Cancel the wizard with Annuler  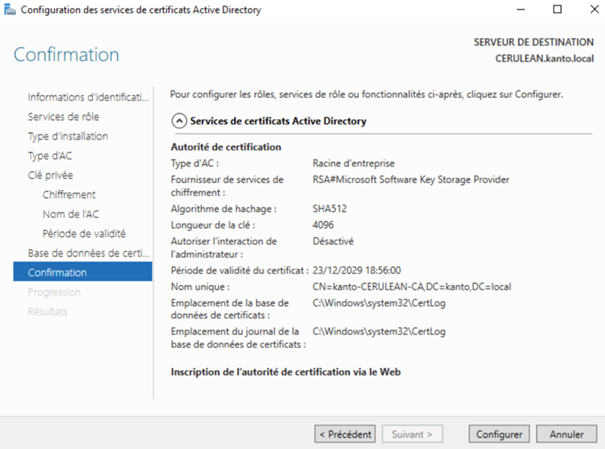pos(566,434)
